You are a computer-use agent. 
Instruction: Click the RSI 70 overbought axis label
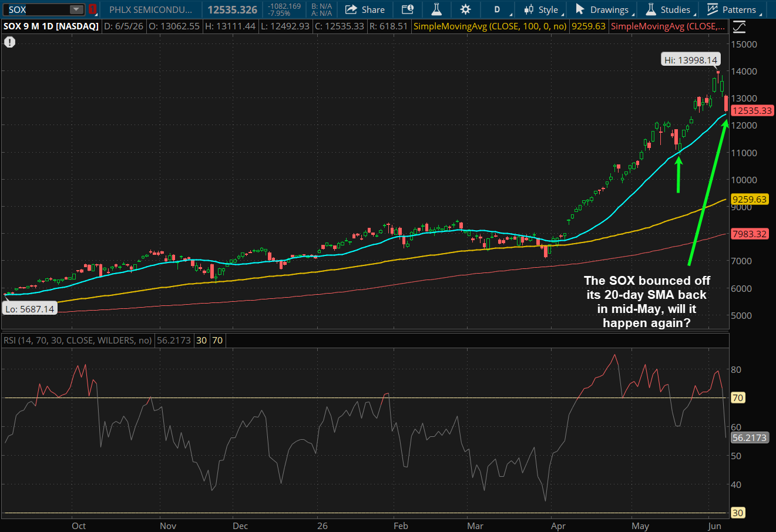pyautogui.click(x=738, y=398)
